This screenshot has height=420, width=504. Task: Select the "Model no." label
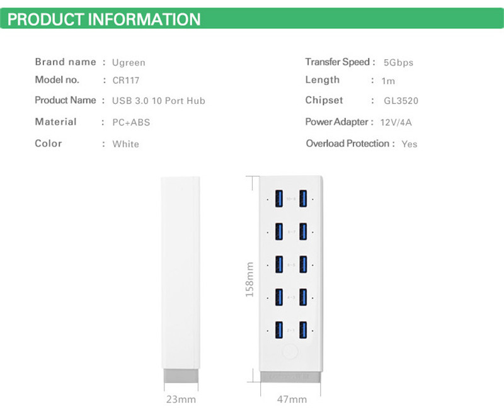click(57, 80)
